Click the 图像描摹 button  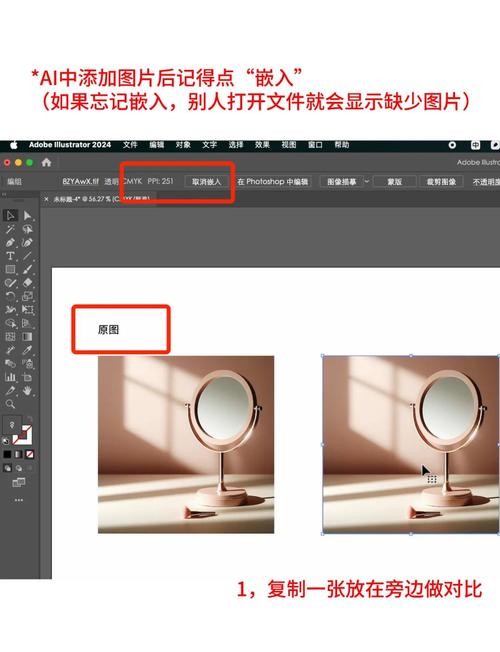tap(342, 182)
